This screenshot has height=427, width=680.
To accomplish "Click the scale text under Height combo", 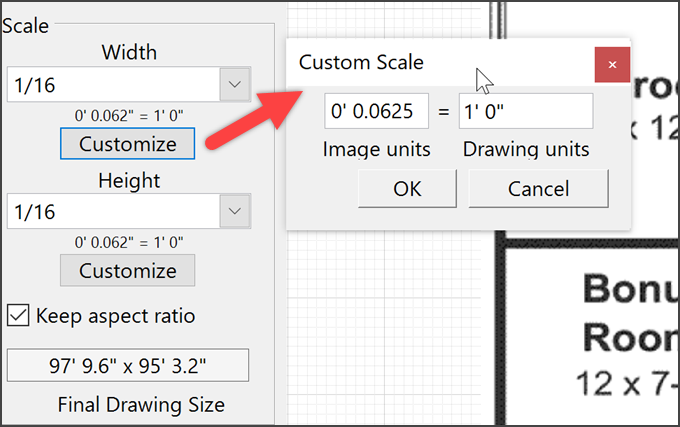I will (129, 242).
